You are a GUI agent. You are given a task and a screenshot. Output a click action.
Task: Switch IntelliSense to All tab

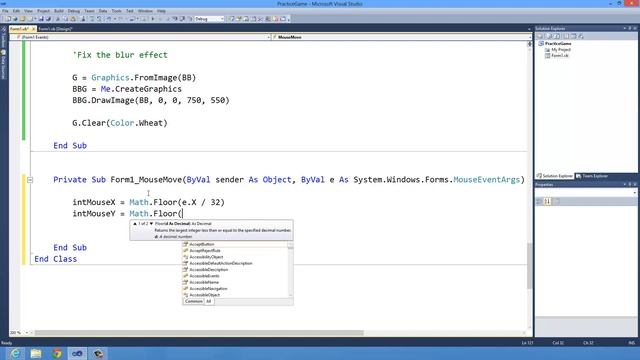point(209,301)
